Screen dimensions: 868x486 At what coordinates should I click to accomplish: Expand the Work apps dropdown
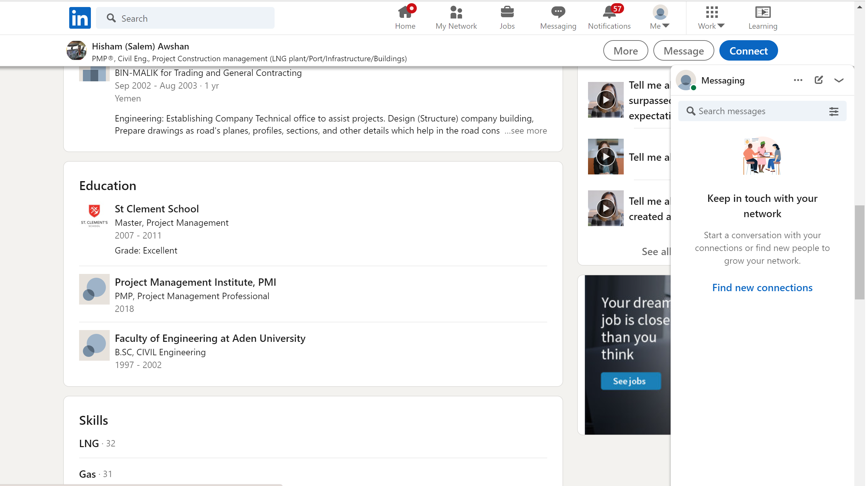pos(711,18)
